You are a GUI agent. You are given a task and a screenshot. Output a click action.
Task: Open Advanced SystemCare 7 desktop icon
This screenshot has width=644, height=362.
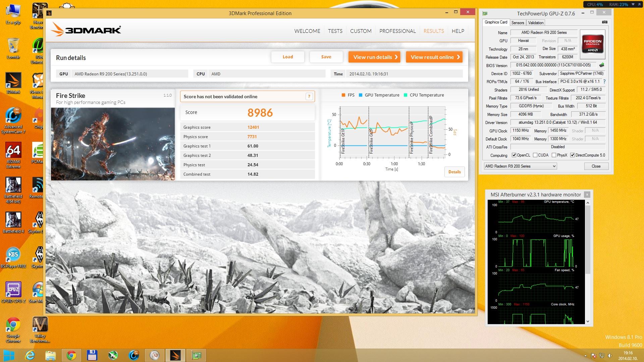tap(13, 121)
